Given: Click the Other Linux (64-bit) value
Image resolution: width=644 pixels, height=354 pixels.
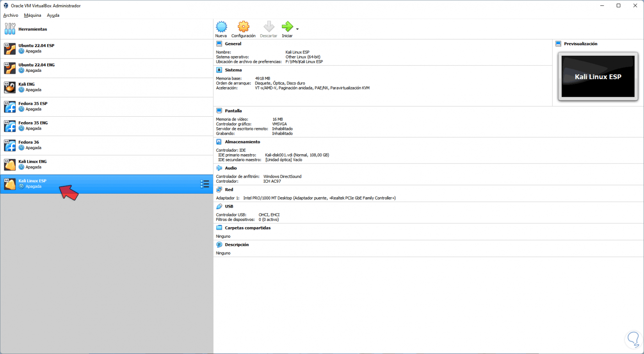Looking at the screenshot, I should click(x=303, y=57).
